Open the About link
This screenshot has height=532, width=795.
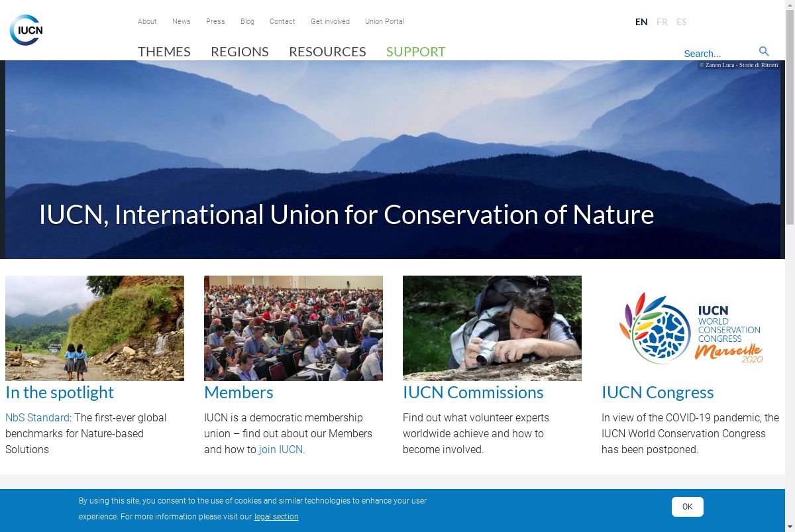pos(147,21)
